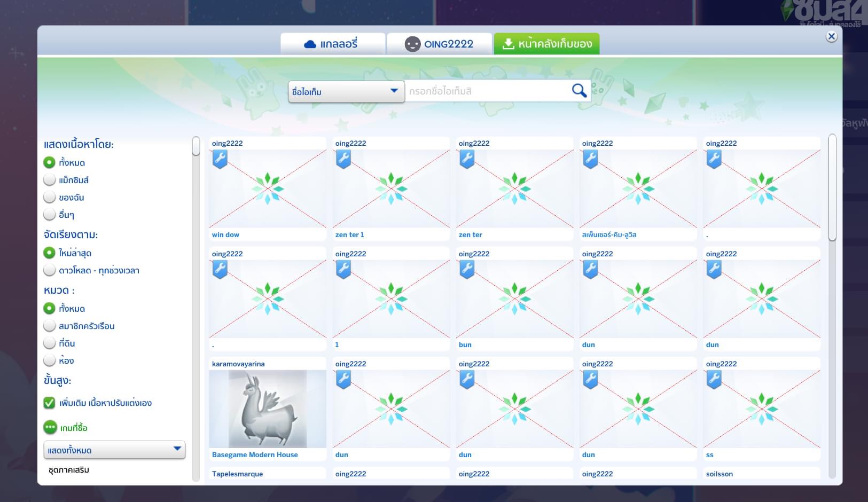
Task: Click the 'win dow' item name
Action: 225,235
